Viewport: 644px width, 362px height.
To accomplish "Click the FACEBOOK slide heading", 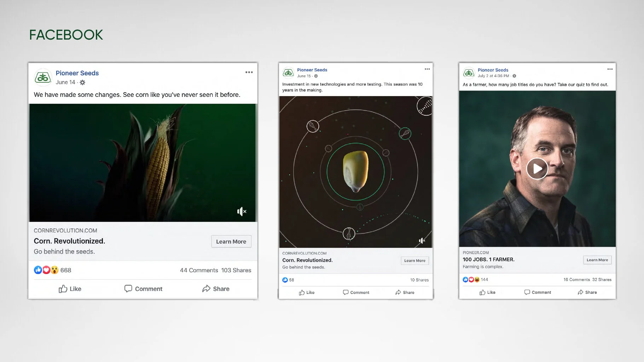I will click(x=66, y=35).
